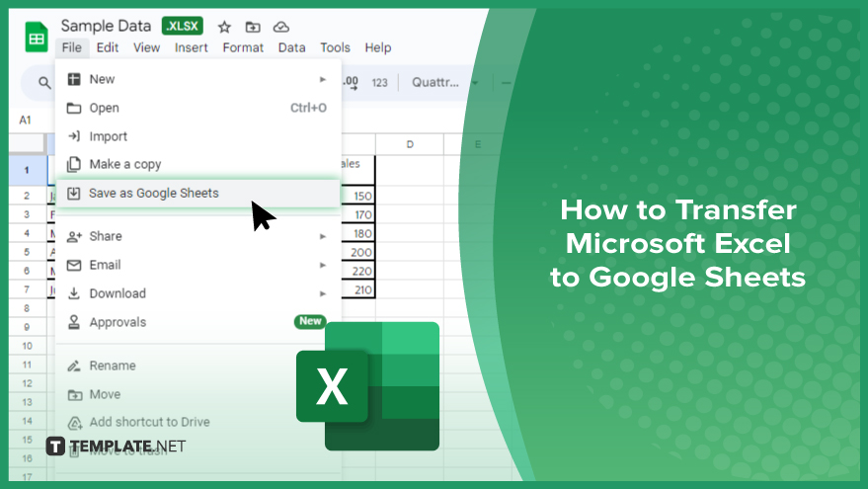Image resolution: width=868 pixels, height=489 pixels.
Task: Click the .XLSX file format badge
Action: pos(183,26)
